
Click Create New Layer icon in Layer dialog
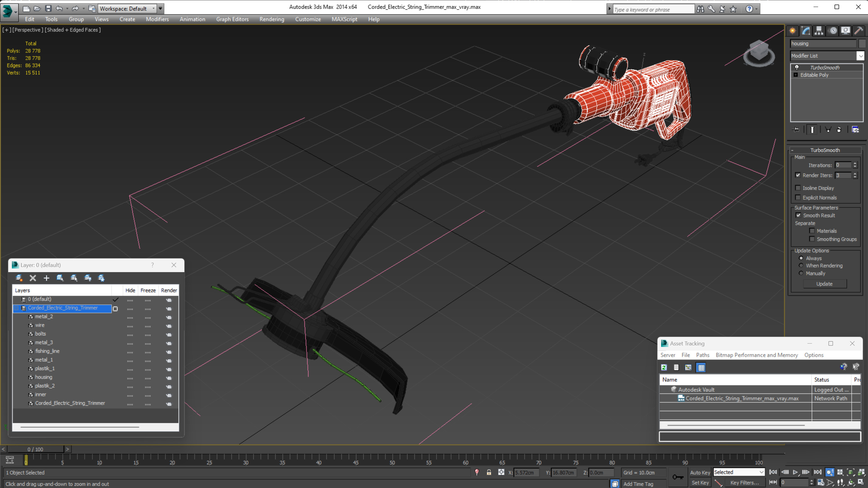coord(19,278)
